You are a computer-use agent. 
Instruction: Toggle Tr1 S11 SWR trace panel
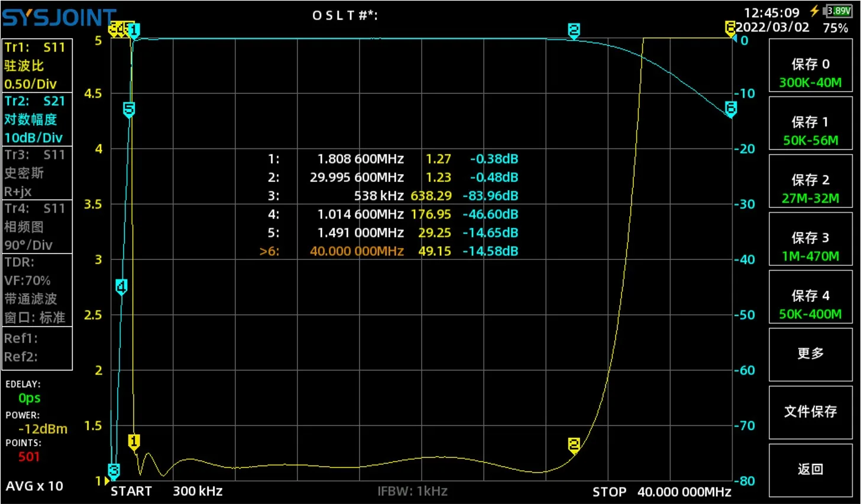click(x=37, y=65)
